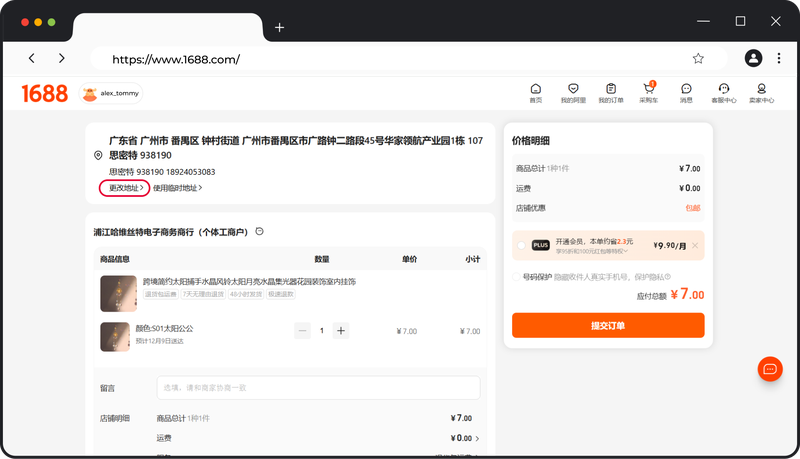Screen dimensions: 800x459
Task: Open 客服中心 customer service icon
Action: 723,93
